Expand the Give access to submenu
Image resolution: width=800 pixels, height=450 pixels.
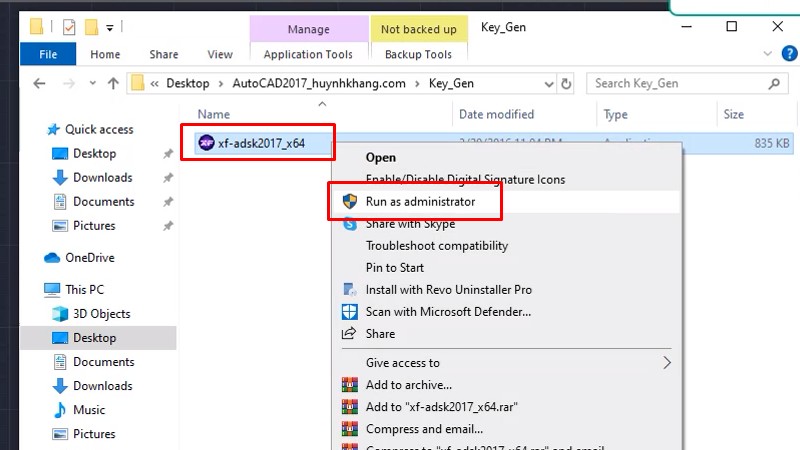click(x=667, y=363)
